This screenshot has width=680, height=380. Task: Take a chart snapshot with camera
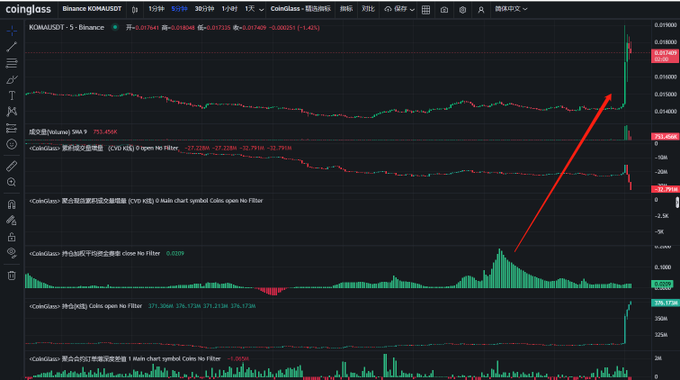pyautogui.click(x=444, y=10)
